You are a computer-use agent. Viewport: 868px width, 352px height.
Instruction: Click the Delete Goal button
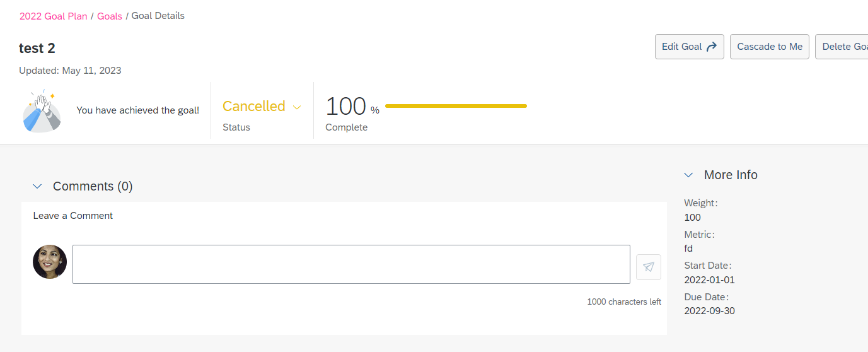(x=842, y=47)
